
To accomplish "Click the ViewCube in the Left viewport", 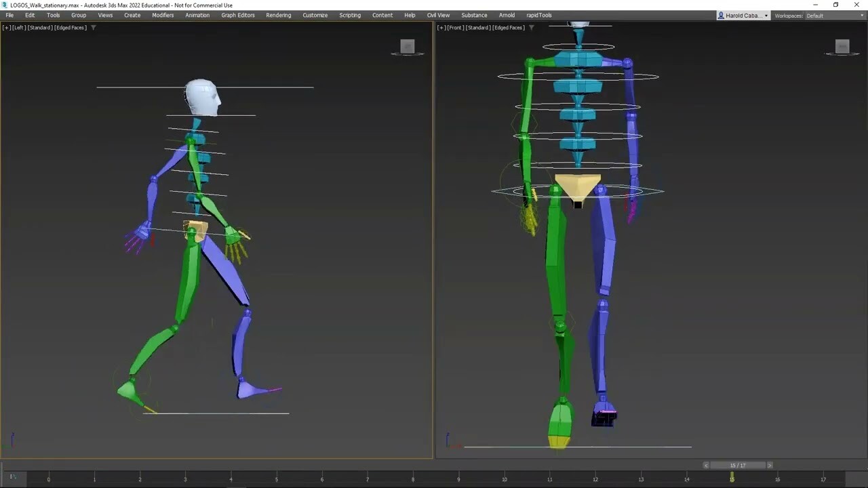I will [x=407, y=46].
